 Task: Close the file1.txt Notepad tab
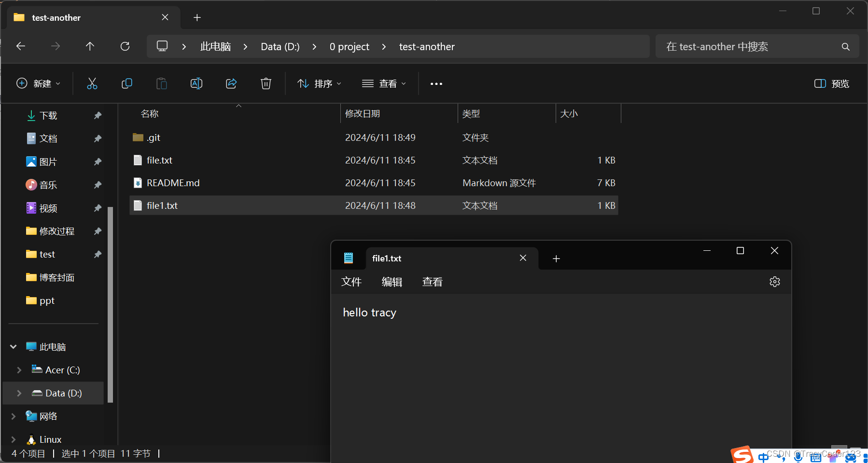[523, 258]
